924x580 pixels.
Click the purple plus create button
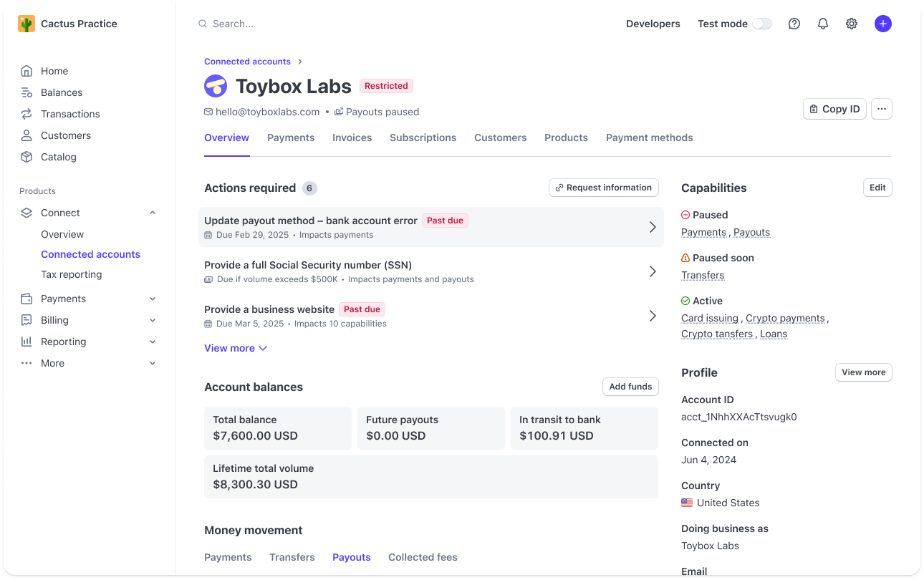tap(883, 24)
